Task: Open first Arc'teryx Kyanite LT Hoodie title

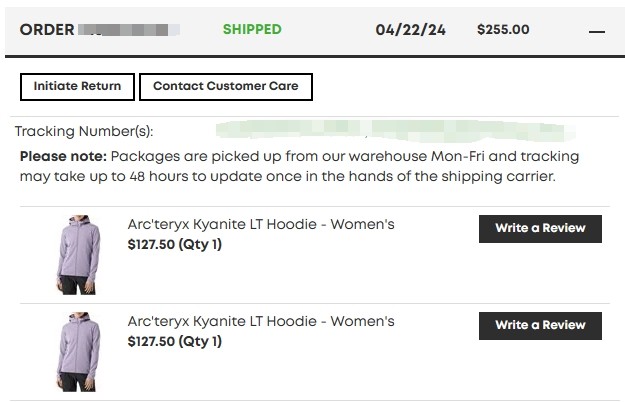Action: [261, 225]
